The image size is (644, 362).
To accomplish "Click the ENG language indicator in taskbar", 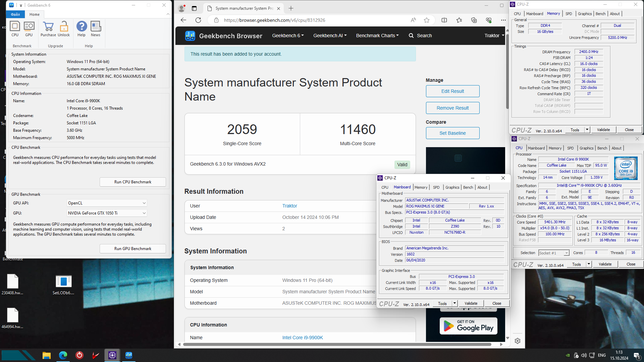I will (602, 355).
